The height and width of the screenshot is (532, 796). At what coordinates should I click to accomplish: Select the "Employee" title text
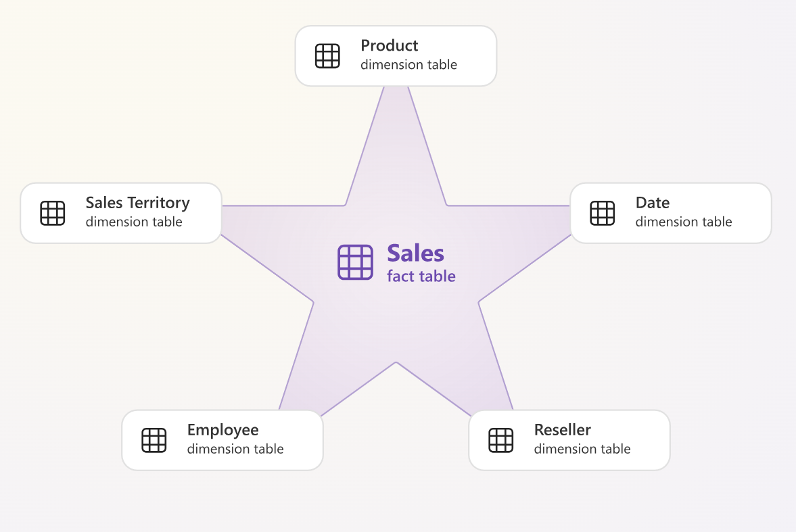[223, 430]
